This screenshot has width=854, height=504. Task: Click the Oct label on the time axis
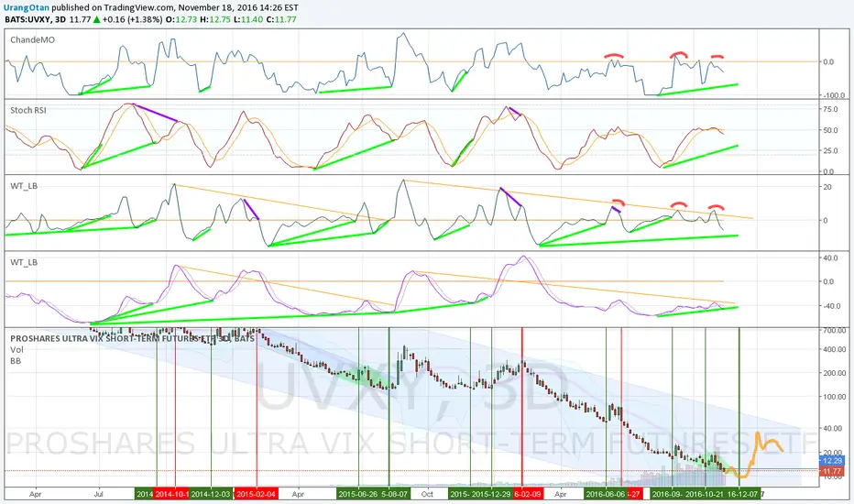pyautogui.click(x=427, y=494)
